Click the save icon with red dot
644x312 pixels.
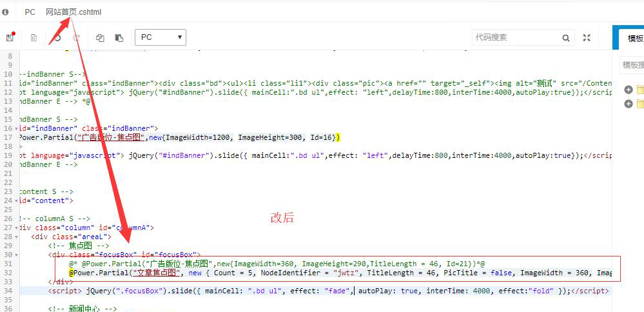[x=10, y=37]
